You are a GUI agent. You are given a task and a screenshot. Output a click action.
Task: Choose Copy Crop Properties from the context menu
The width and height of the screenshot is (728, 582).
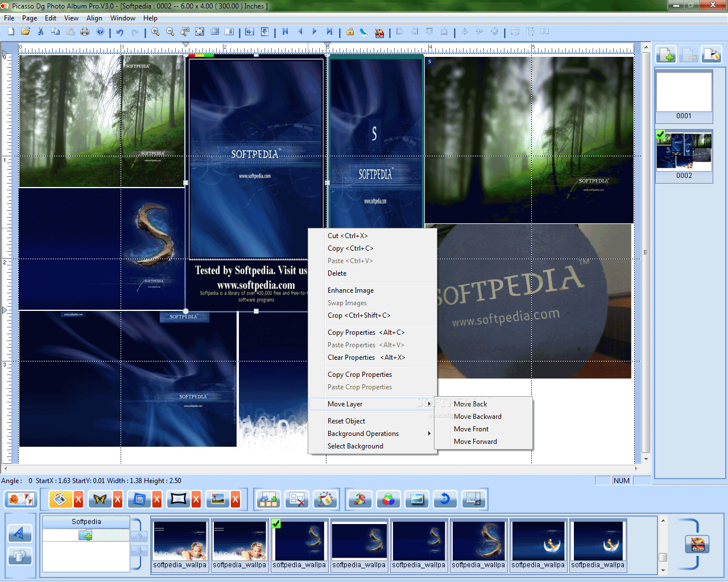coord(373,375)
